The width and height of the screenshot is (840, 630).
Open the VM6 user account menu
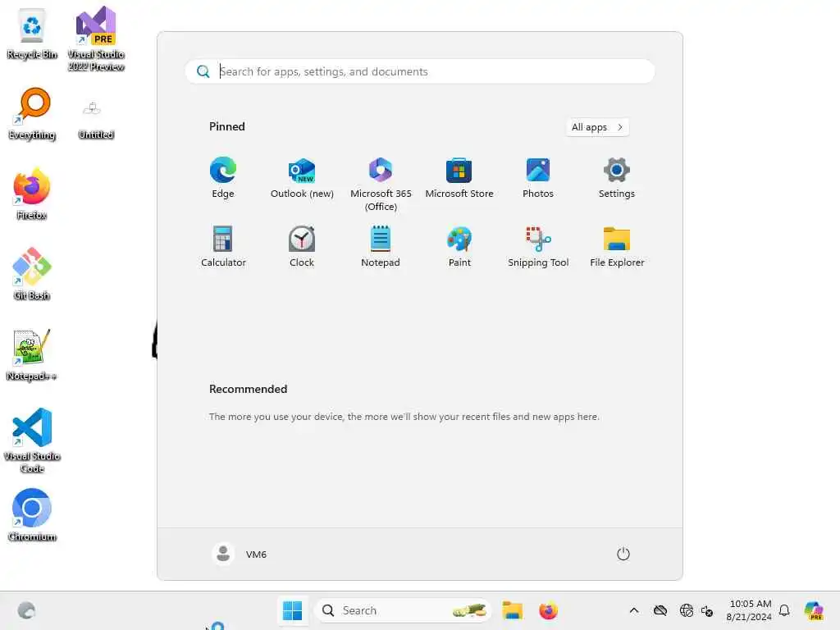pyautogui.click(x=240, y=554)
